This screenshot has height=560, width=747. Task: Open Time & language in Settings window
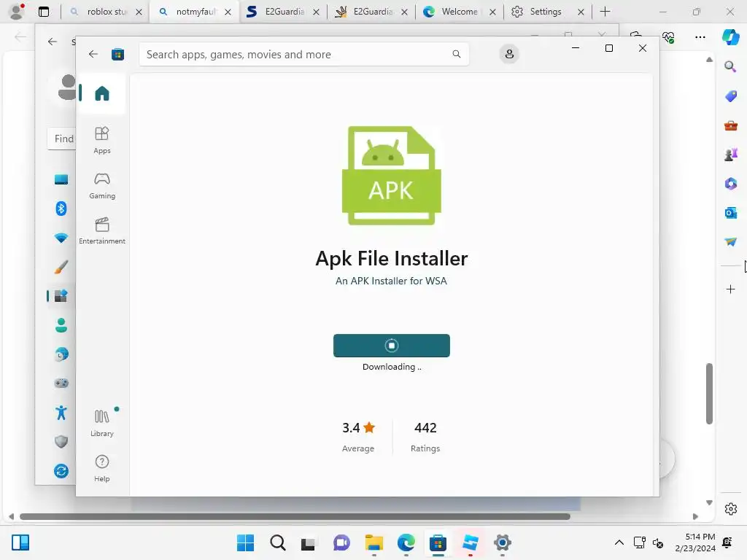61,354
